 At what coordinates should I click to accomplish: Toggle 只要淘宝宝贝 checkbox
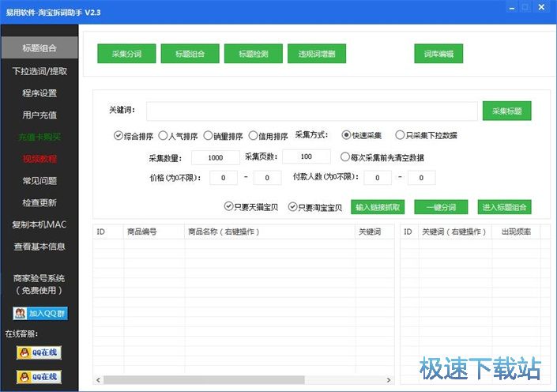pyautogui.click(x=315, y=207)
